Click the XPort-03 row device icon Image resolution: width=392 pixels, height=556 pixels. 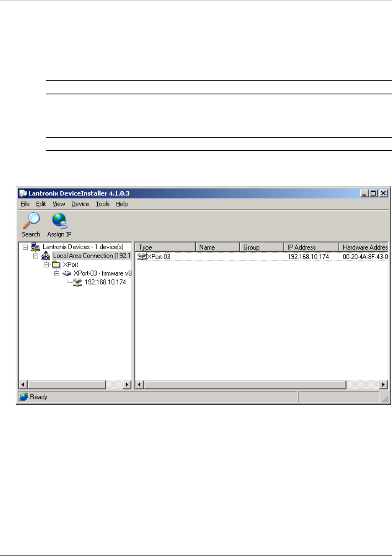(x=142, y=257)
